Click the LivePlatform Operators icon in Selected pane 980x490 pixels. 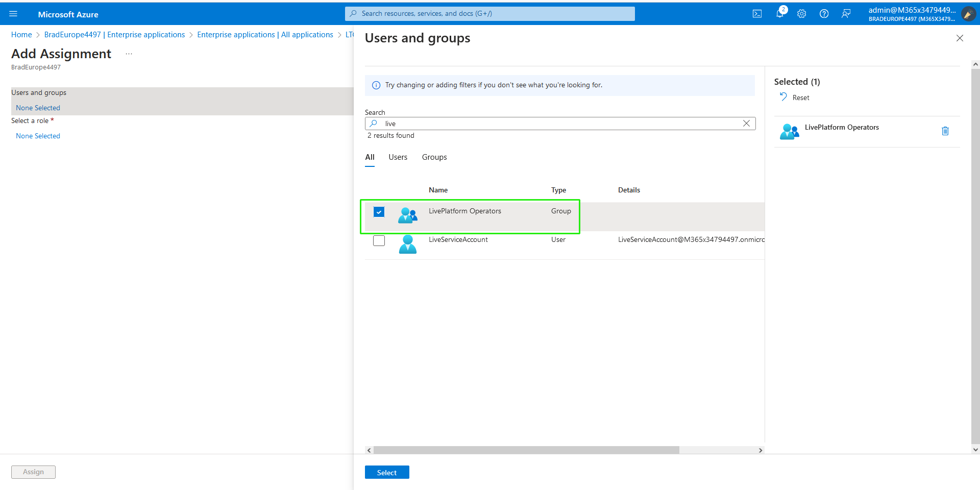point(789,132)
